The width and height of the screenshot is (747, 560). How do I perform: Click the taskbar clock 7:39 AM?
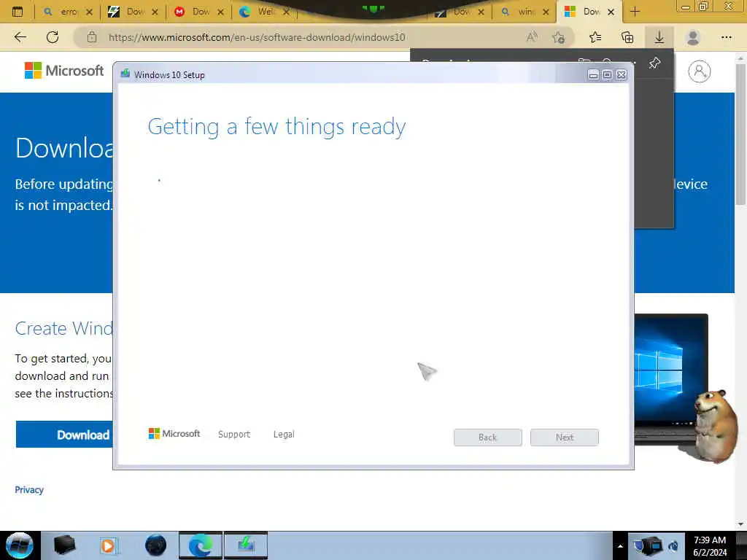coord(710,540)
